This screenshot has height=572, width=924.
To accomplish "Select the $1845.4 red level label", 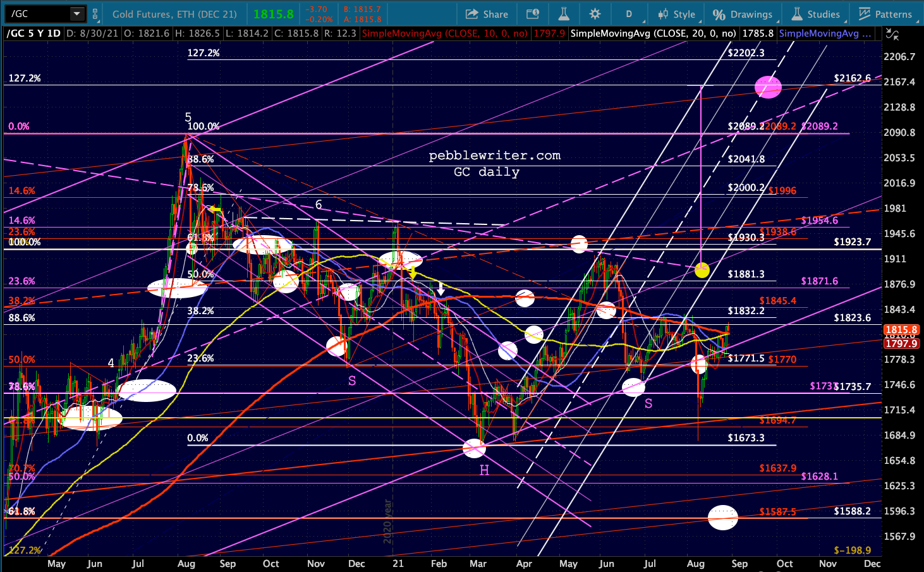I will [777, 301].
